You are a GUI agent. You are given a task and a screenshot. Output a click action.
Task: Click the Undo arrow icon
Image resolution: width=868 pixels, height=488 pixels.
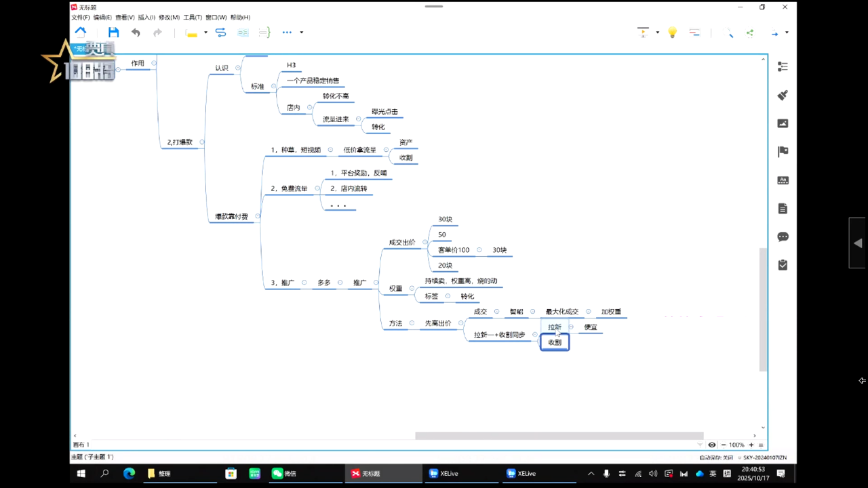point(136,33)
